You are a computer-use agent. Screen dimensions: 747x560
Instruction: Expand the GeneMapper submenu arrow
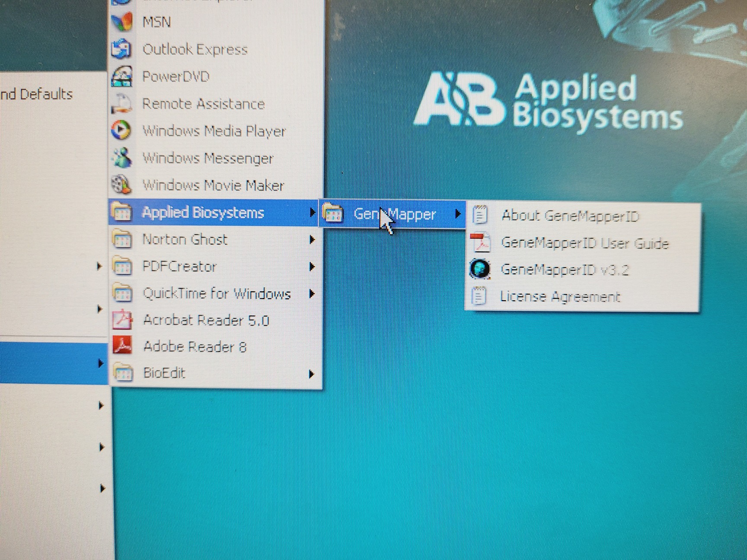(458, 213)
